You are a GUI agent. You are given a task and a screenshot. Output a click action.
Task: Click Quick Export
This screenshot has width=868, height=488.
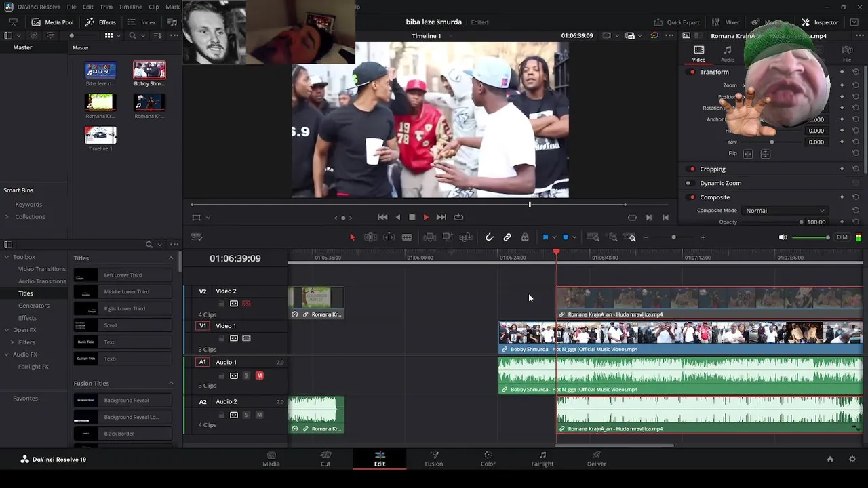click(676, 22)
